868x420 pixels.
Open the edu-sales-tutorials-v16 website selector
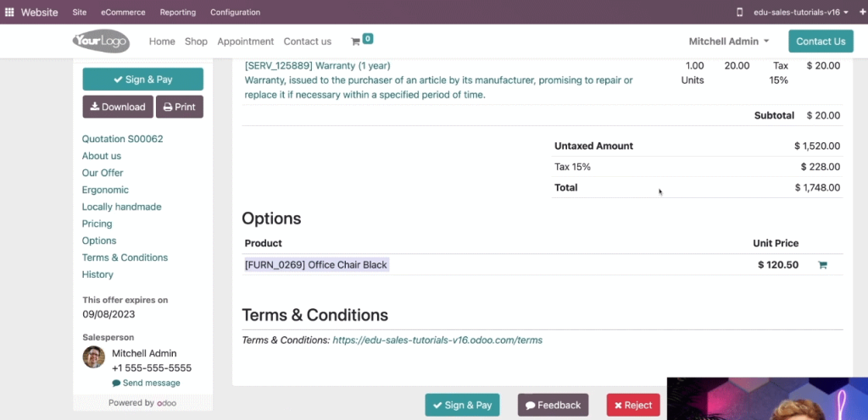click(801, 12)
